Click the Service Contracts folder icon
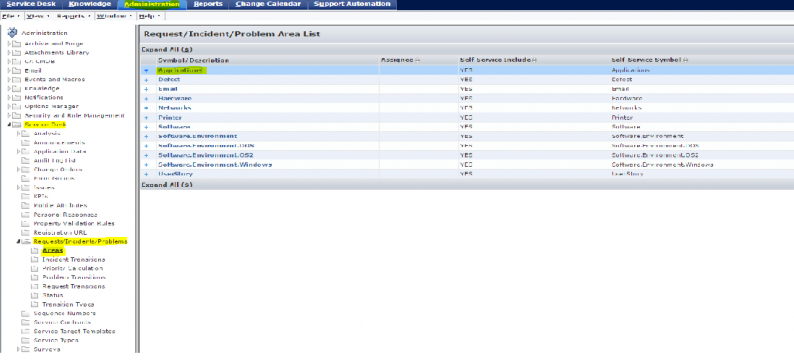The width and height of the screenshot is (794, 360). tap(26, 323)
